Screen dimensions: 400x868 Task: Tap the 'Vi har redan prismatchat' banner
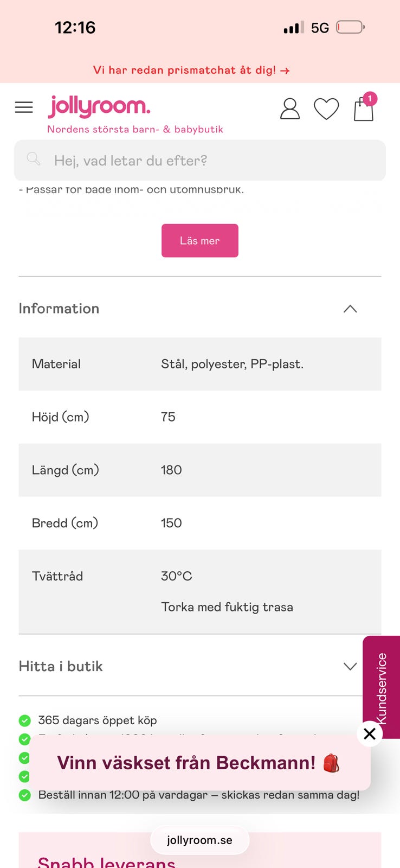(x=191, y=70)
